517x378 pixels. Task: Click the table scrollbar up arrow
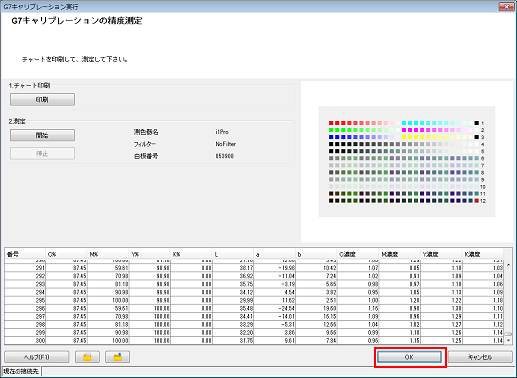[508, 265]
